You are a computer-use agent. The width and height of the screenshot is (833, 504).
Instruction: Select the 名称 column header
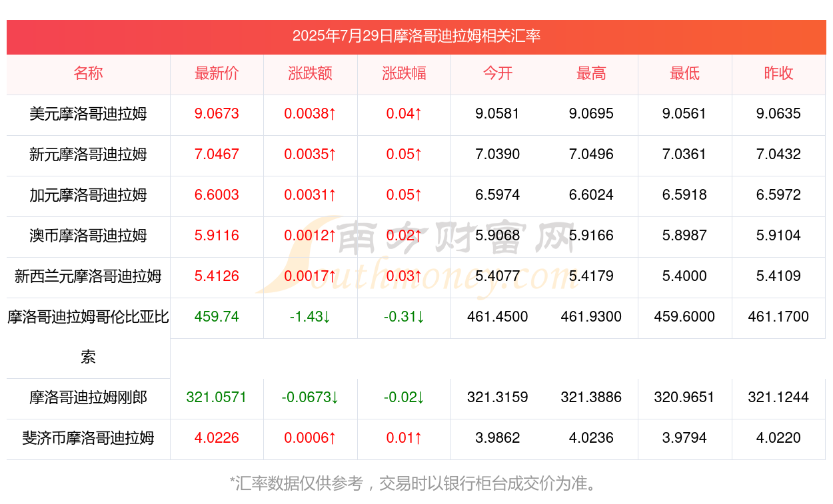click(x=88, y=73)
